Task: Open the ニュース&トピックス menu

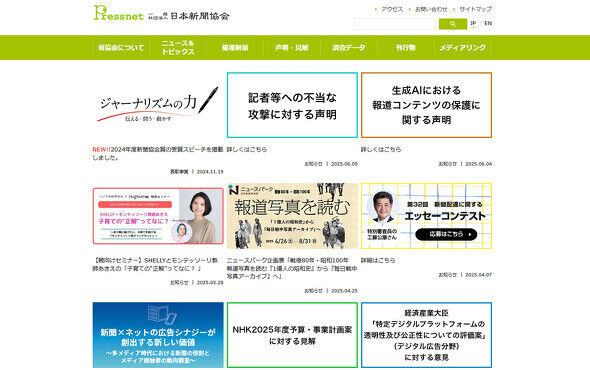Action: coord(178,48)
